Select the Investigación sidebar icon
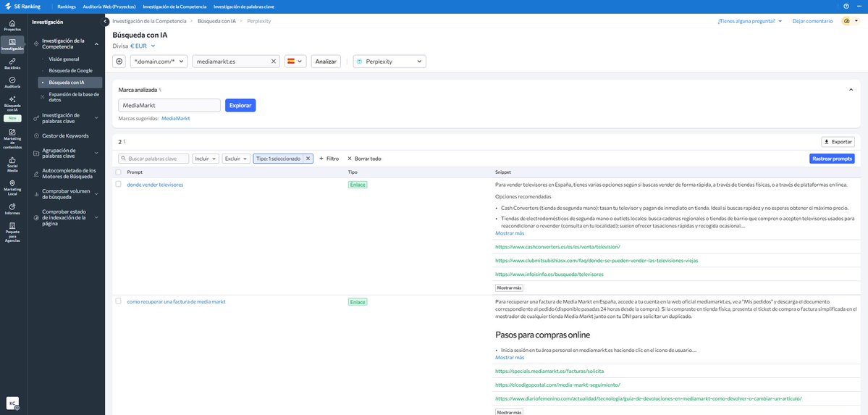The height and width of the screenshot is (415, 868). [x=12, y=43]
